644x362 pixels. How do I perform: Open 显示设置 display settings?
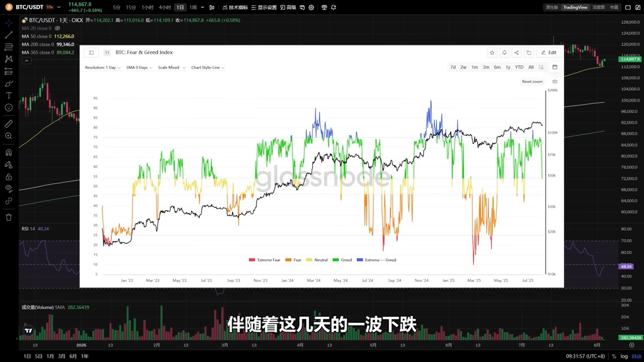click(x=264, y=7)
